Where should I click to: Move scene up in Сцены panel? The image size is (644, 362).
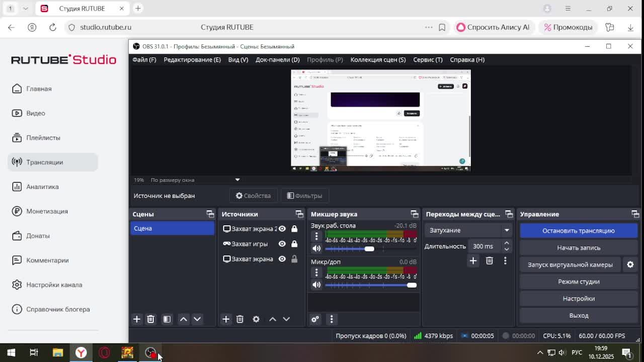[x=184, y=319]
